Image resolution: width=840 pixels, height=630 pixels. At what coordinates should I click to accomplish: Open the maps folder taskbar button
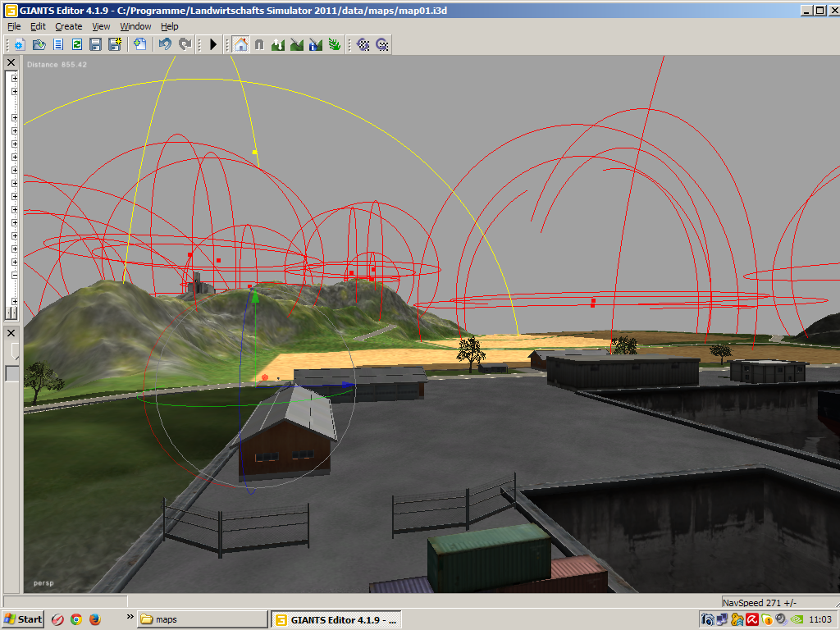tap(202, 619)
